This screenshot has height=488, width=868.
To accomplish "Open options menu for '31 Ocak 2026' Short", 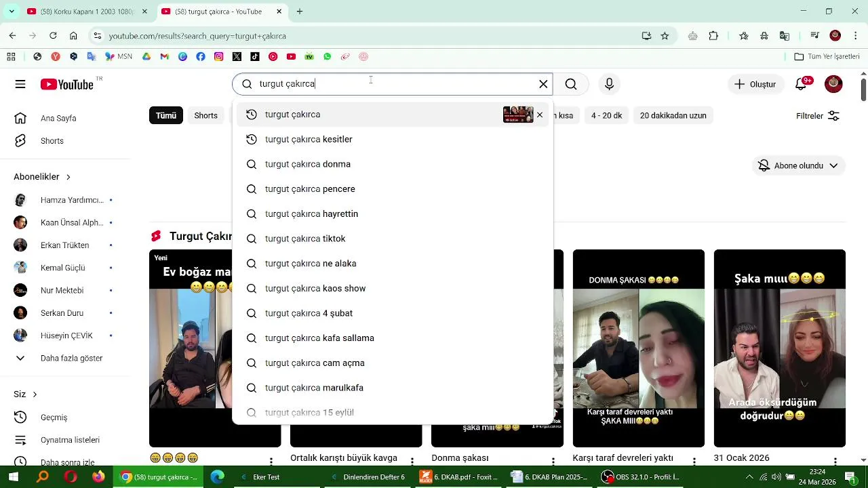I will coord(835,462).
